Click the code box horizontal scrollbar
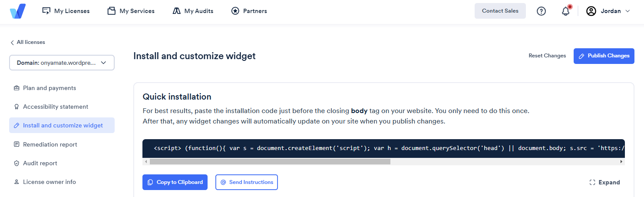The width and height of the screenshot is (644, 197). 270,161
